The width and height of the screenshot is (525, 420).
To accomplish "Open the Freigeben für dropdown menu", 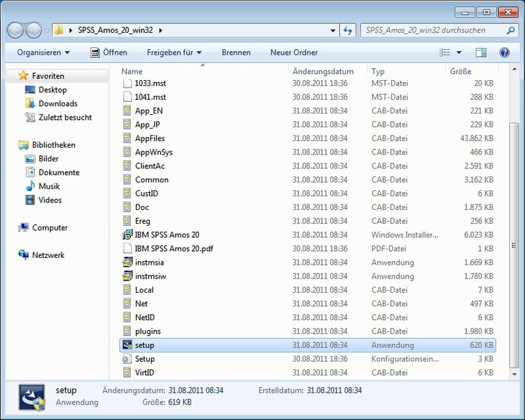I will 174,53.
